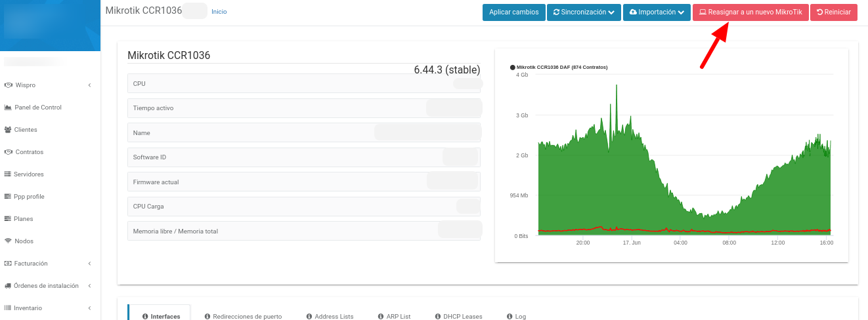Click Memoria libre / Memoria total row
868x320 pixels.
(x=304, y=231)
